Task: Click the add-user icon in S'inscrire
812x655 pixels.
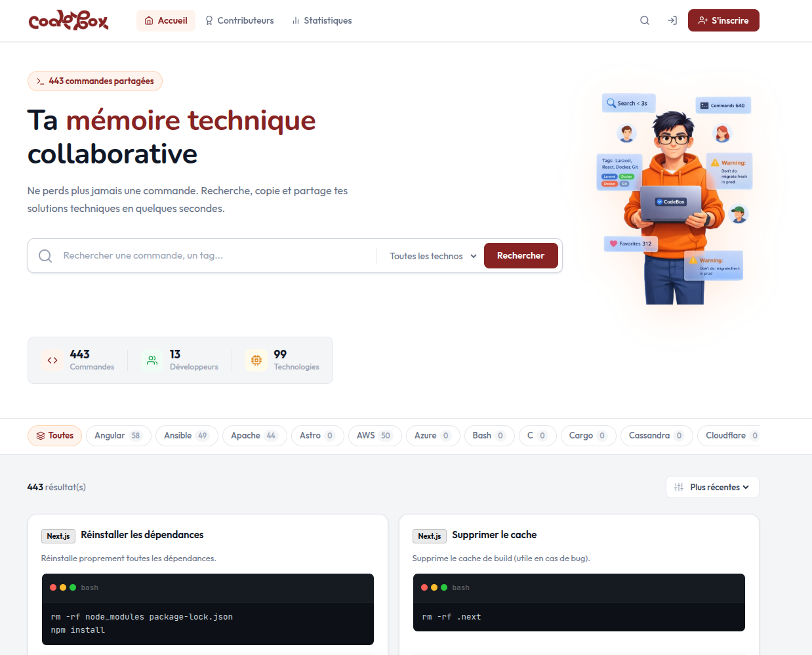Action: [703, 20]
